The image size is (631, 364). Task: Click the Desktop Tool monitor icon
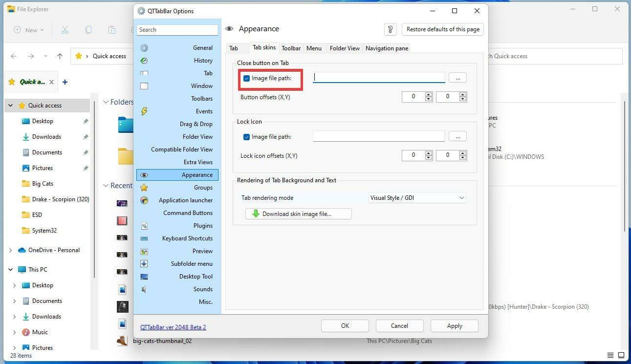(144, 276)
